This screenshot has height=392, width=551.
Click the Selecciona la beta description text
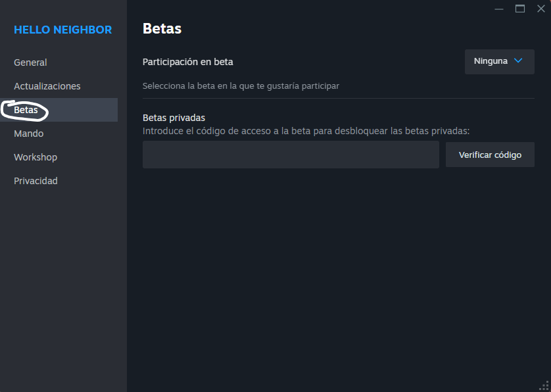pyautogui.click(x=241, y=86)
